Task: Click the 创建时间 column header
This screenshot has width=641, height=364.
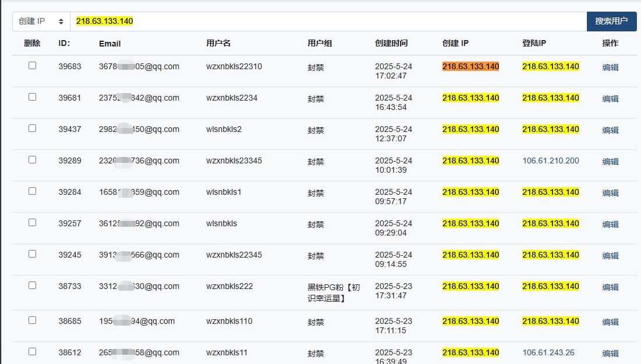Action: coord(391,43)
